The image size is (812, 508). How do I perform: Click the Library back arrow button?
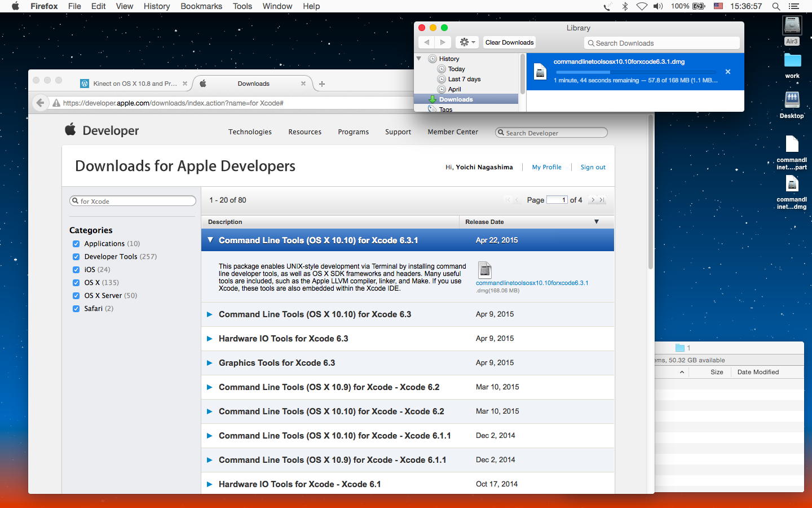point(427,42)
